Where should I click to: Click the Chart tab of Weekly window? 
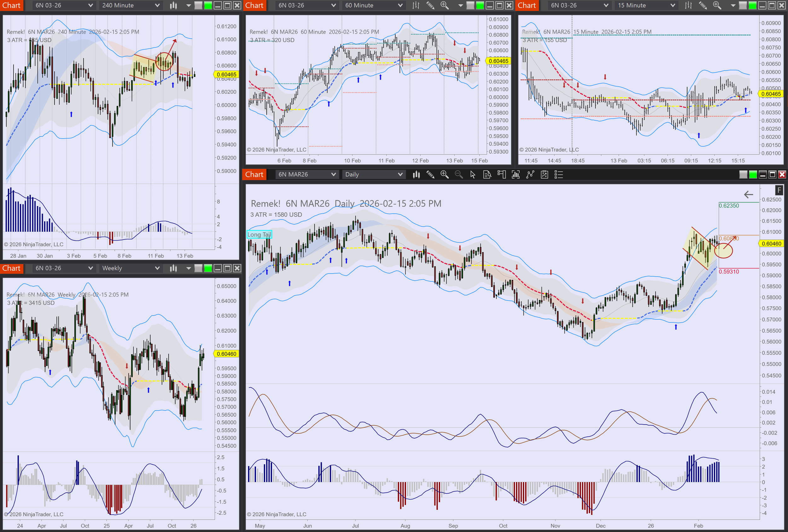click(x=12, y=268)
